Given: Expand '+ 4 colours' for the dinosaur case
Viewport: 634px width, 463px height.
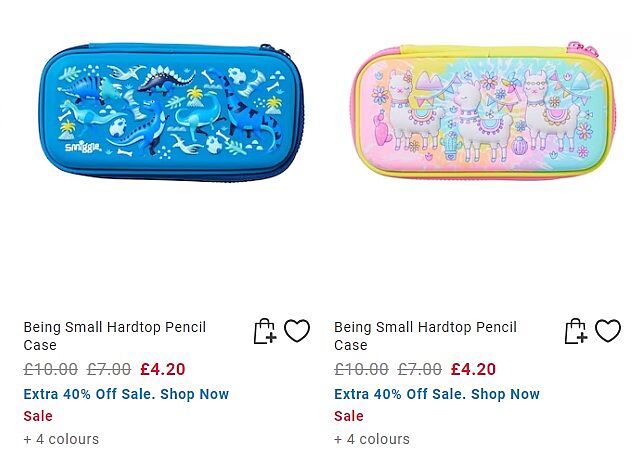Looking at the screenshot, I should [61, 439].
